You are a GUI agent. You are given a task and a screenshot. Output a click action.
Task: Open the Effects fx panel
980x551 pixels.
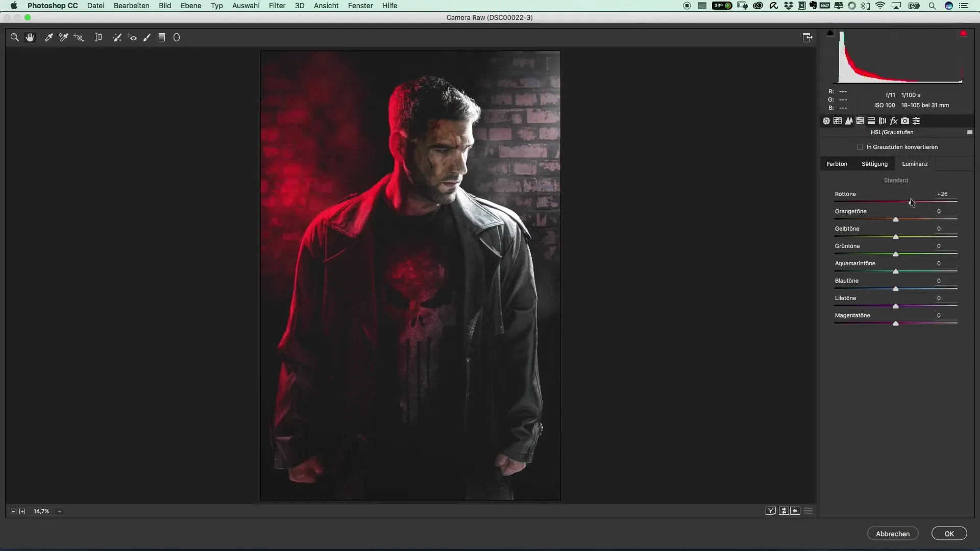894,121
